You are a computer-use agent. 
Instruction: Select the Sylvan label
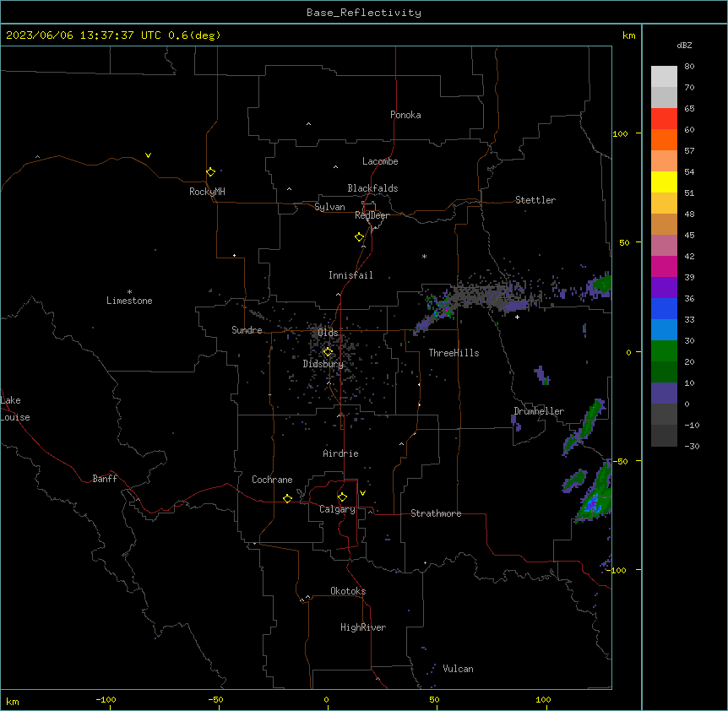pos(329,207)
